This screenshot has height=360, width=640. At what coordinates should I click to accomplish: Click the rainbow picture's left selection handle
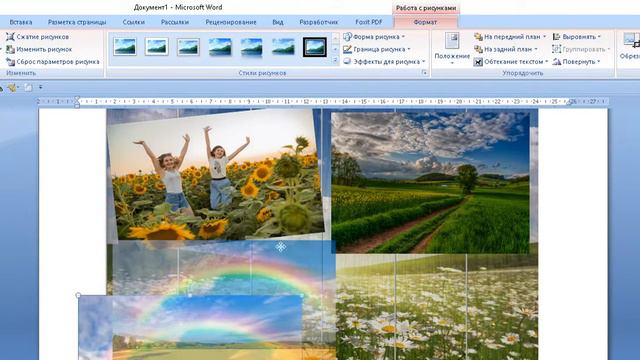click(x=78, y=295)
